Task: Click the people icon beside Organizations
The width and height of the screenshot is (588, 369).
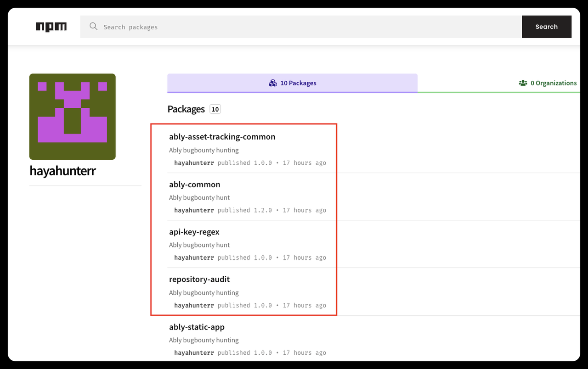Action: point(523,83)
